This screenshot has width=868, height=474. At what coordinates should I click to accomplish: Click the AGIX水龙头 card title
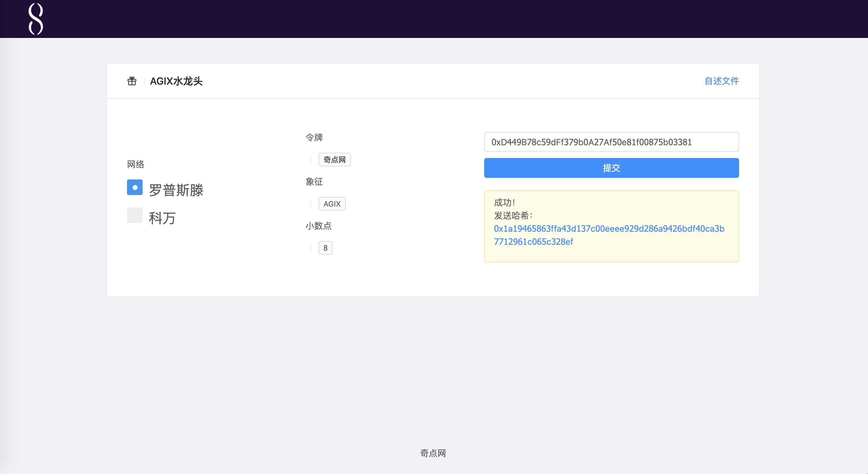click(x=176, y=81)
